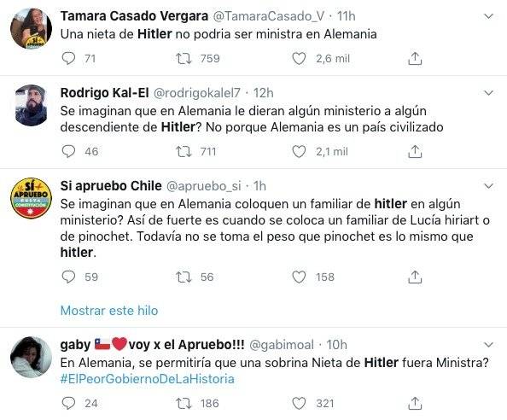Reply to Si apruebo Chile's tweet
Image resolution: width=507 pixels, height=420 pixels.
coord(68,277)
